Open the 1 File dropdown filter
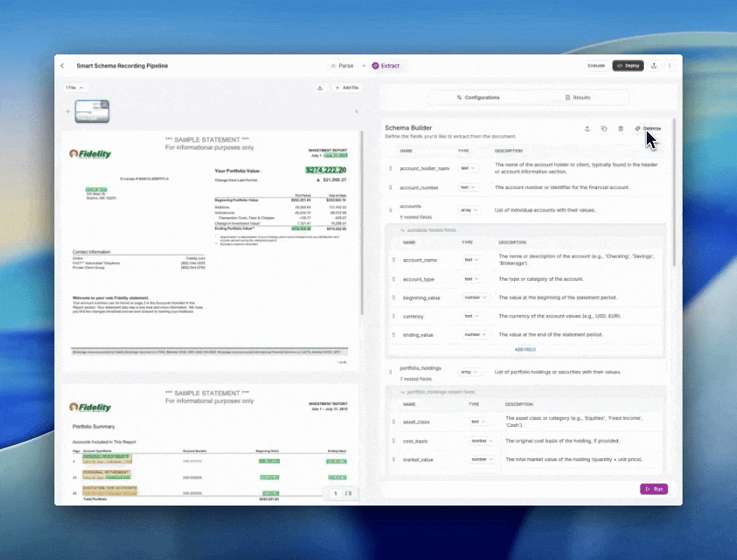737x560 pixels. tap(74, 87)
